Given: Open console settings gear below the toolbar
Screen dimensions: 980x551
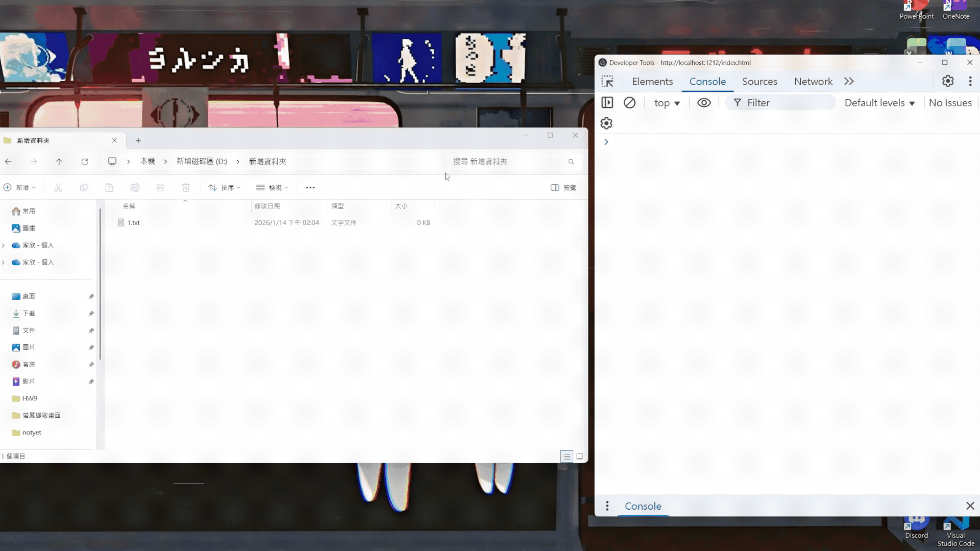Looking at the screenshot, I should (x=606, y=123).
